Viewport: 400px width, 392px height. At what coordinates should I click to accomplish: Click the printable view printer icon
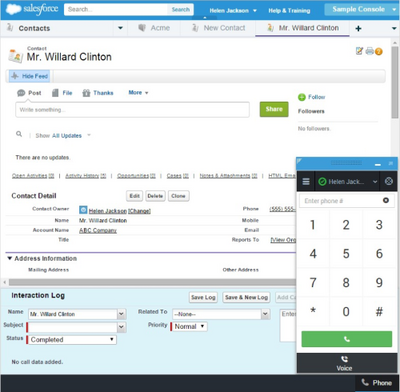pos(369,51)
